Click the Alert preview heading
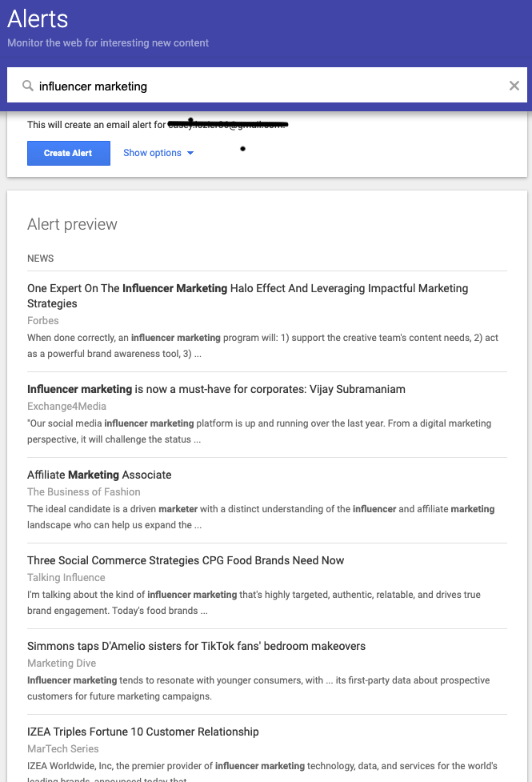Screen dimensions: 532x782 coord(72,225)
